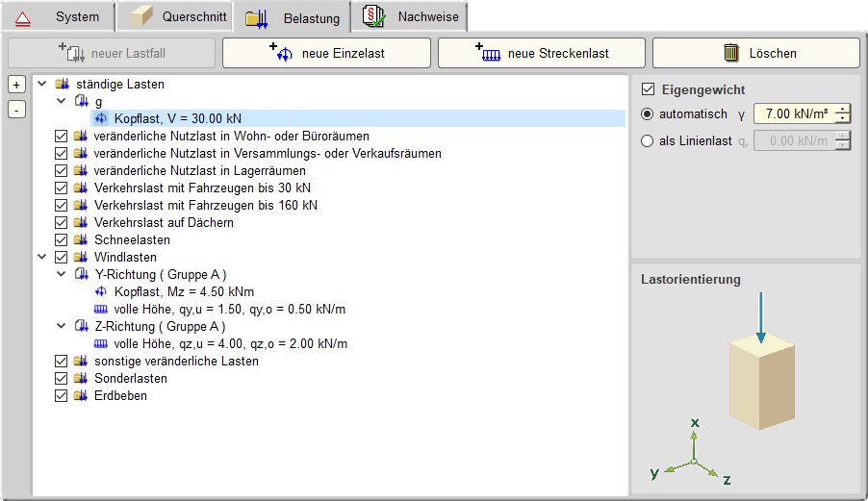Click the System tab triangle icon

(x=22, y=17)
